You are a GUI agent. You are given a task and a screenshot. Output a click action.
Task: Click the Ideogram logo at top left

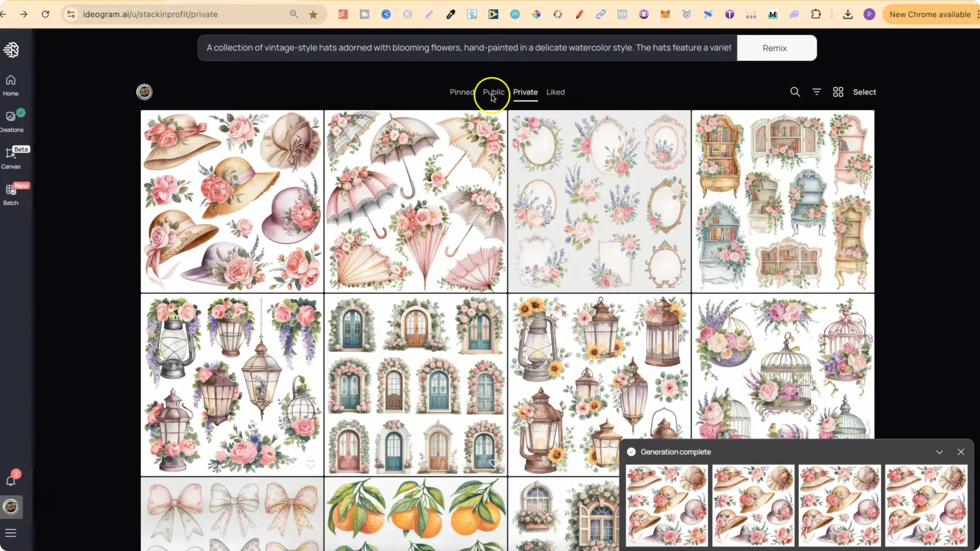11,49
